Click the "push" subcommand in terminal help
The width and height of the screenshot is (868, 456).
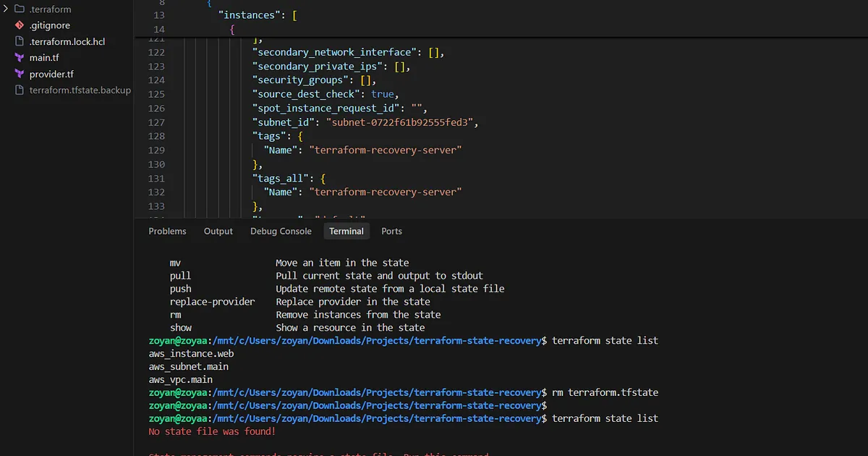pos(181,288)
